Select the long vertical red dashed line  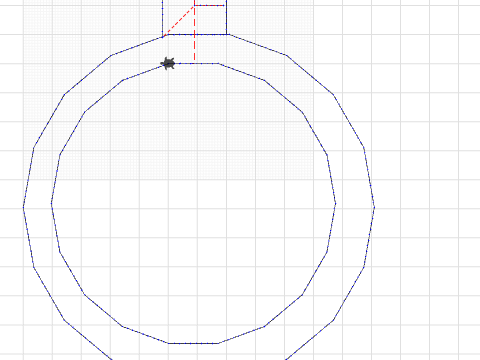(195, 34)
